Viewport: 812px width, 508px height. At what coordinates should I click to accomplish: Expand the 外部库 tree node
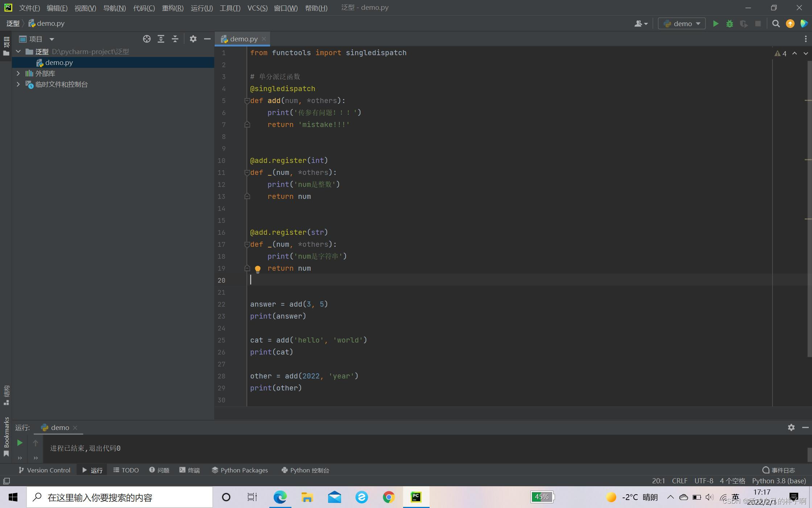18,73
